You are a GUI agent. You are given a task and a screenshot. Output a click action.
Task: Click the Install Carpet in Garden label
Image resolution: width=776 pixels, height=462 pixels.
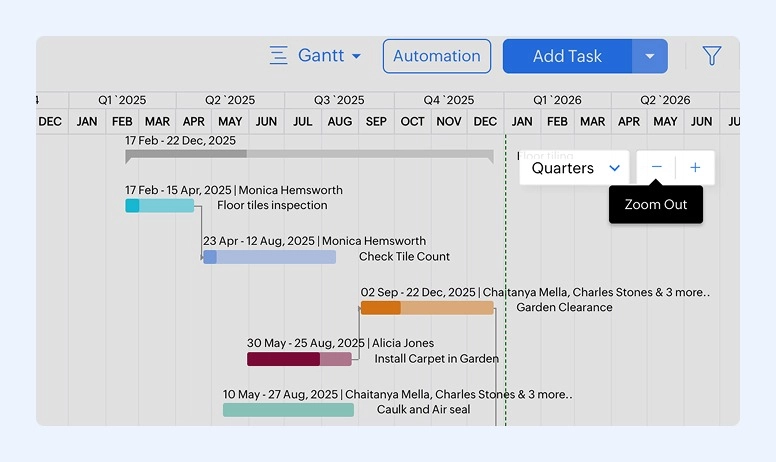pyautogui.click(x=436, y=359)
